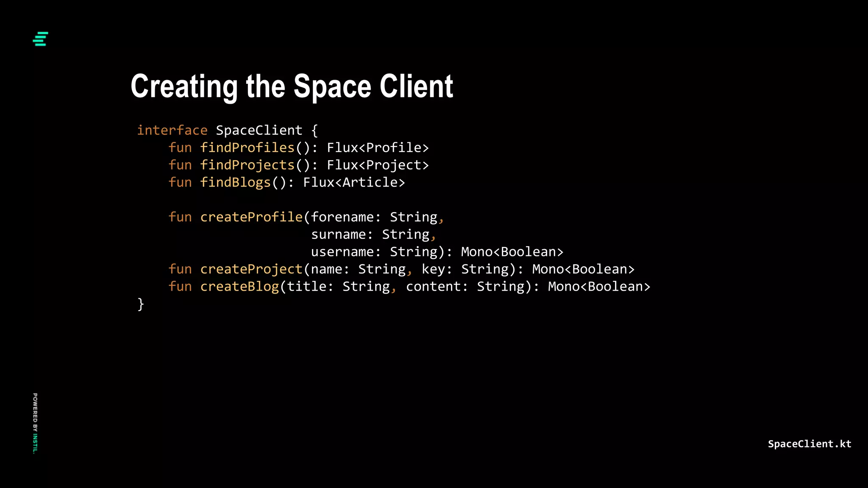Click the 'SpaceClient' interface name
The image size is (868, 488).
(x=259, y=130)
